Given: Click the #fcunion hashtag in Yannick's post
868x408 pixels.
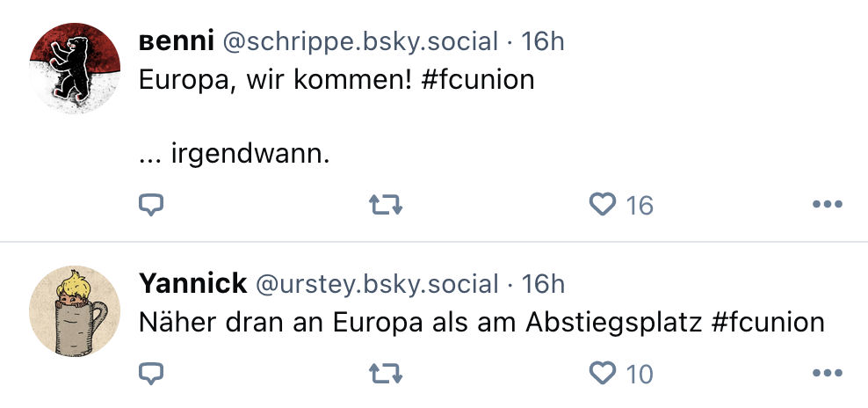Looking at the screenshot, I should (768, 323).
